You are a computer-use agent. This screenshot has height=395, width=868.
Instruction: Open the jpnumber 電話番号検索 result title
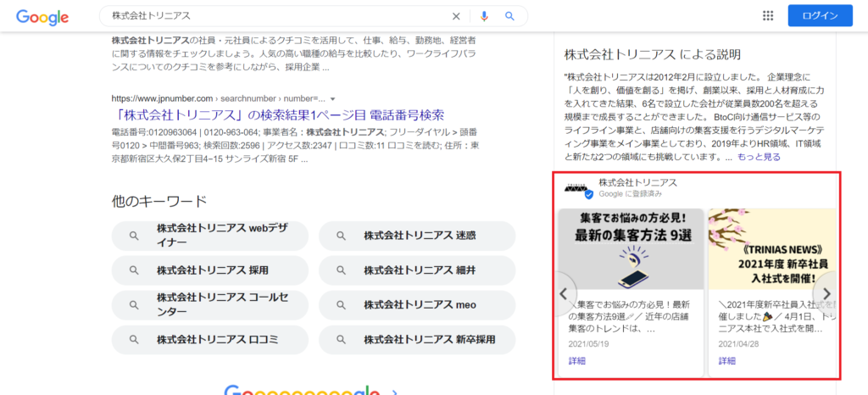[277, 115]
